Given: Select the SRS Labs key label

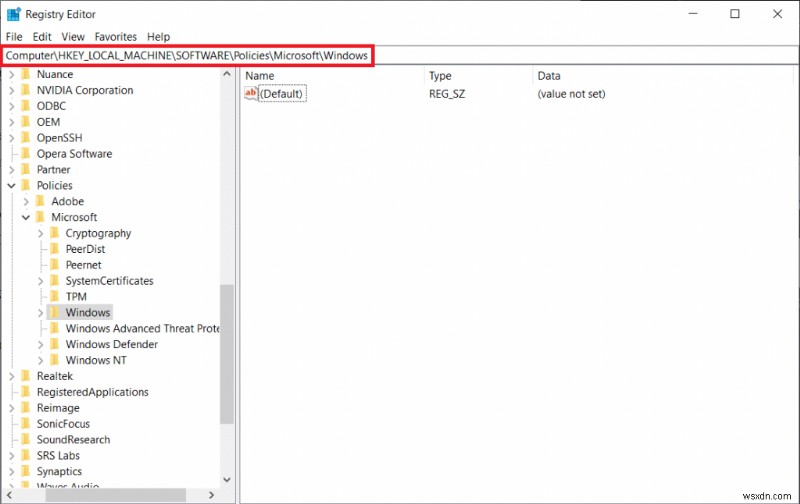Looking at the screenshot, I should [58, 456].
